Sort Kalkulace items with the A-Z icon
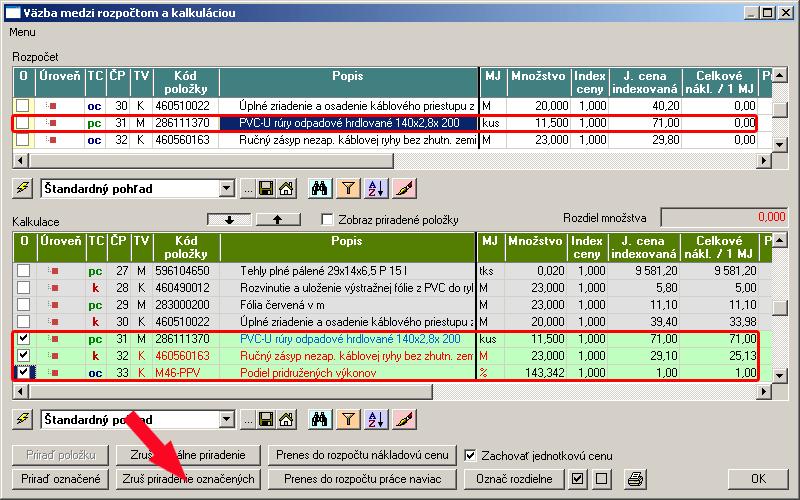Screen dimensions: 800x500 (x=376, y=420)
